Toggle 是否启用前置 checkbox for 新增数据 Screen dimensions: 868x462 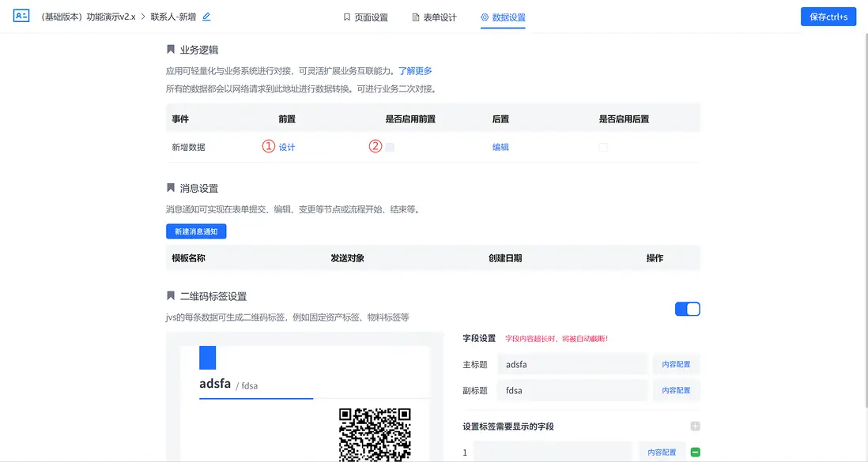click(x=390, y=147)
